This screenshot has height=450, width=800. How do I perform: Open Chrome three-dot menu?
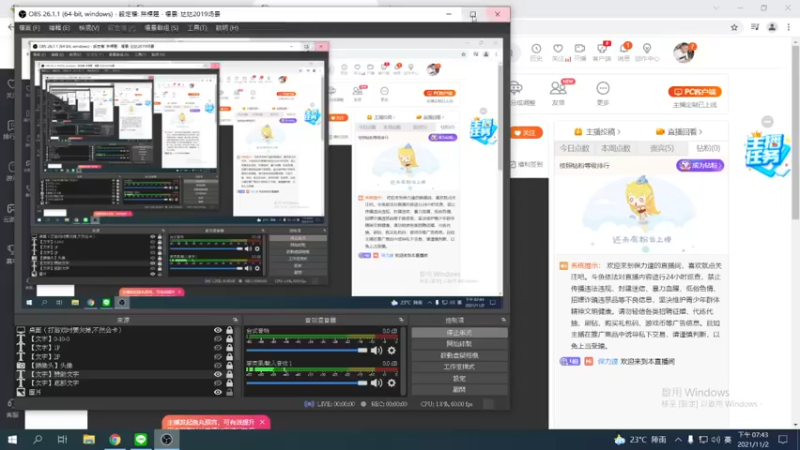(789, 28)
